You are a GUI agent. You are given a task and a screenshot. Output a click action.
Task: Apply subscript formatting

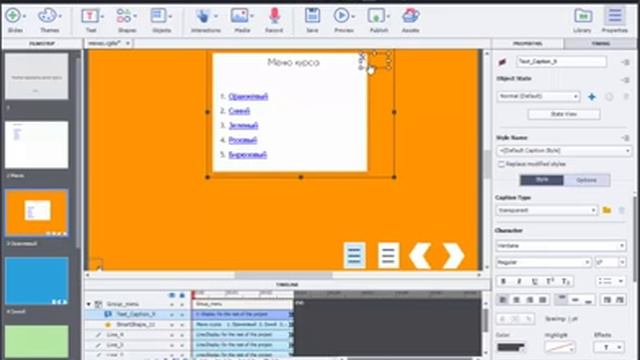566,281
